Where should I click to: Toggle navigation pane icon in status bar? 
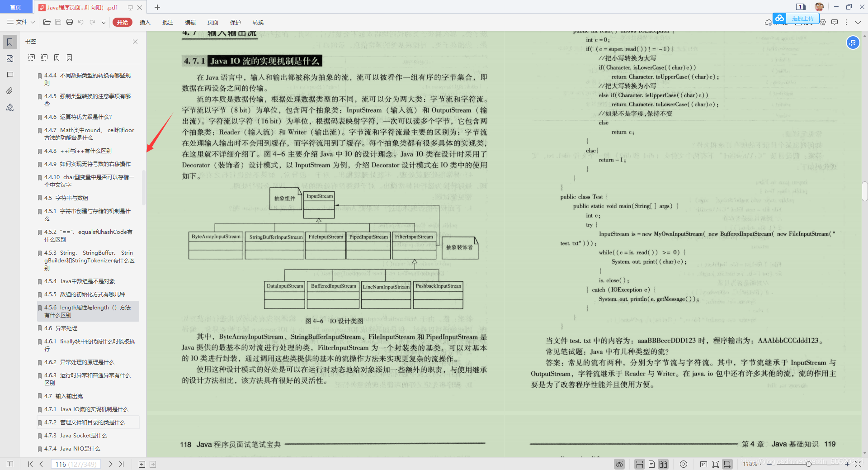[x=10, y=464]
